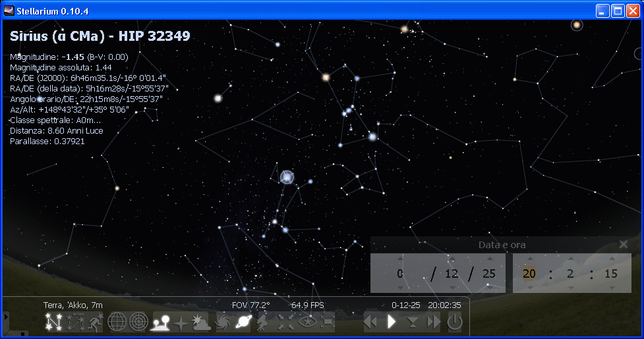Increase time speed (fast forward)
Viewport: 644px width, 339px height.
(433, 322)
